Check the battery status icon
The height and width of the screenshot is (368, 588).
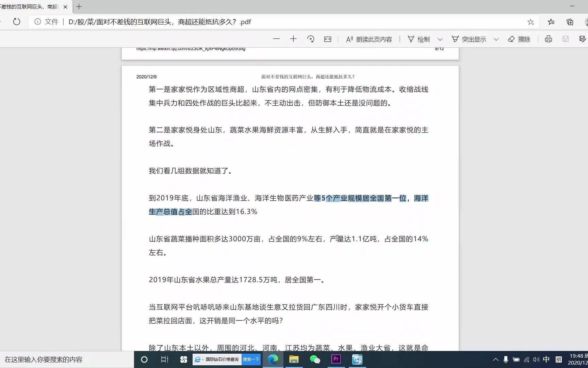(x=516, y=359)
